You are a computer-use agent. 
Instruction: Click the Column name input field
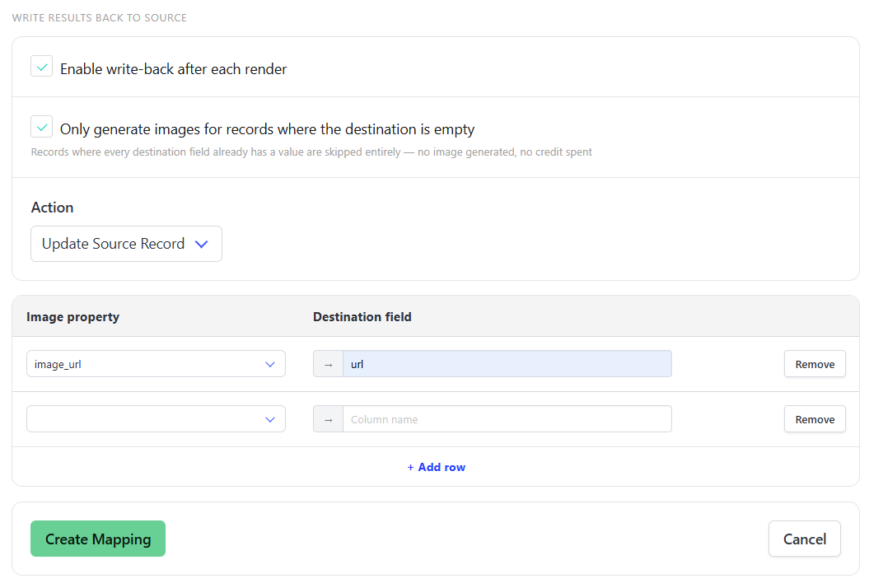tap(507, 420)
